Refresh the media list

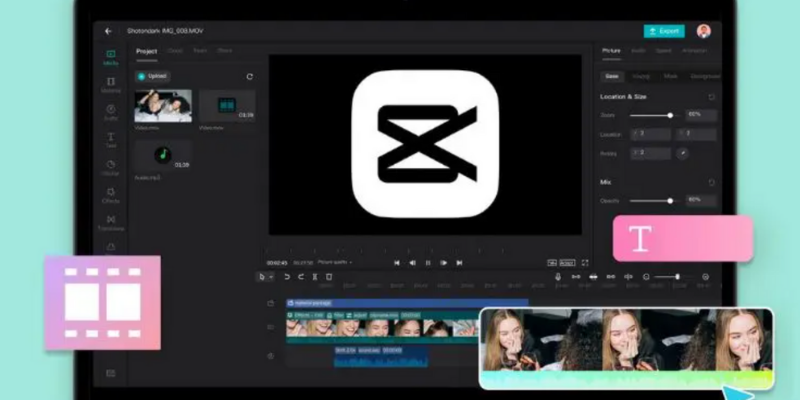(249, 77)
